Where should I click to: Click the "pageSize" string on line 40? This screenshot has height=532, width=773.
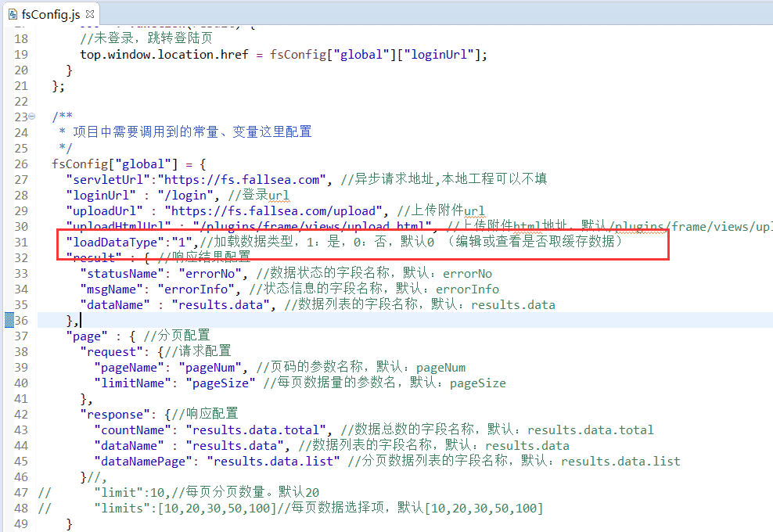coord(221,383)
